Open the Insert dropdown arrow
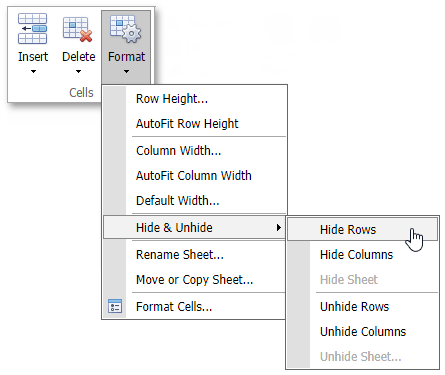Viewport: 445px width, 375px height. (33, 71)
